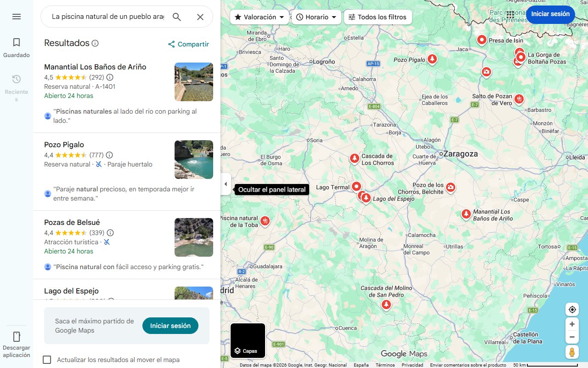
Task: Clear the search with the X icon
Action: pyautogui.click(x=200, y=17)
